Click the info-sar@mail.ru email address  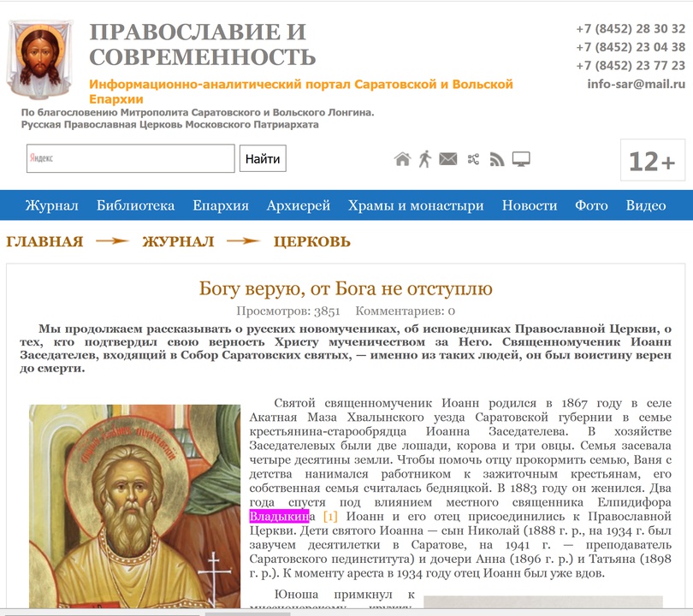636,84
